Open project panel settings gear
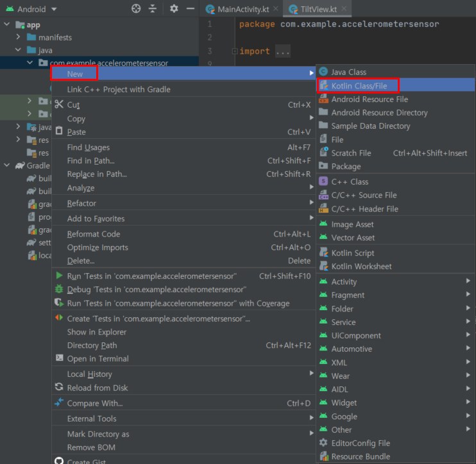476x464 pixels. pyautogui.click(x=174, y=8)
